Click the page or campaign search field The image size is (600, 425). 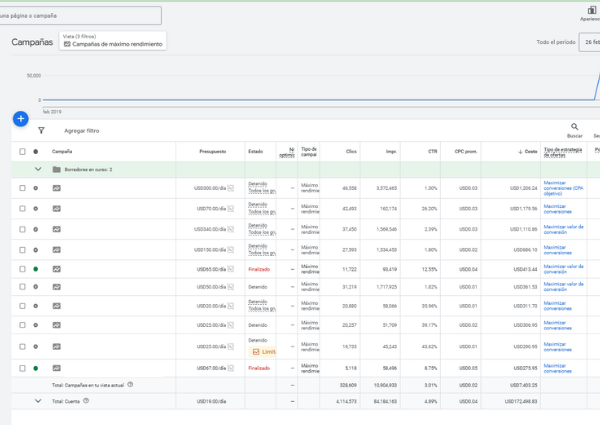click(x=80, y=16)
